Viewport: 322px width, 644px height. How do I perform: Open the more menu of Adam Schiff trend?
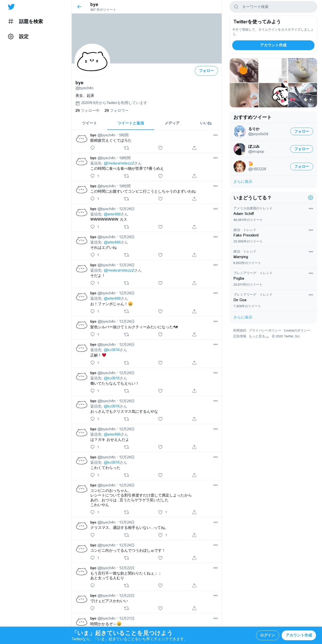[x=311, y=209]
